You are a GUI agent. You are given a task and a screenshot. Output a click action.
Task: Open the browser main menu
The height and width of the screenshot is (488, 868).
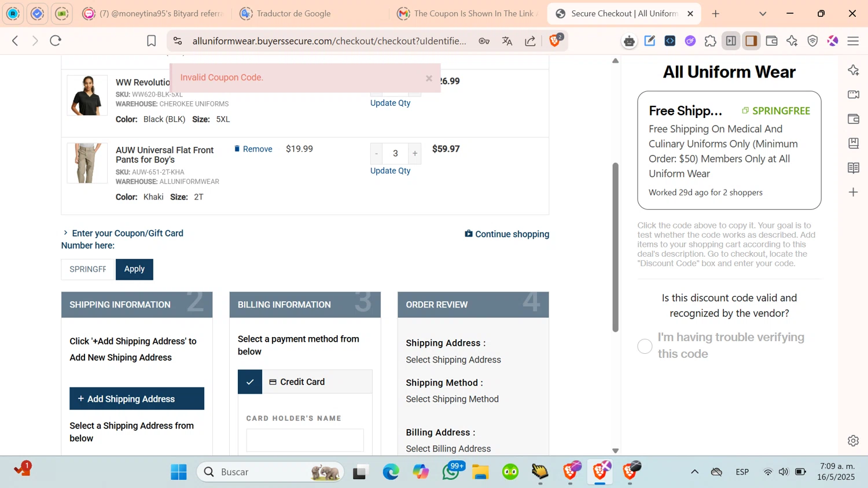click(853, 40)
